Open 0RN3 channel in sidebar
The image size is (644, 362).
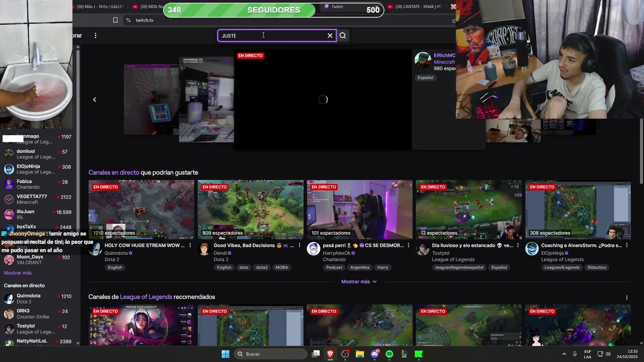(38, 314)
